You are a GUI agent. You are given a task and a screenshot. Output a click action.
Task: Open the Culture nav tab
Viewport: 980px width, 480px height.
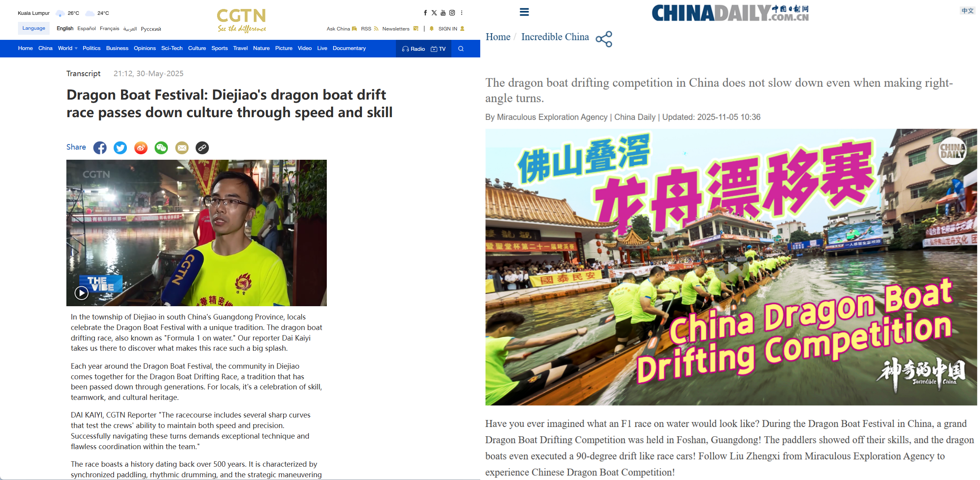coord(197,48)
